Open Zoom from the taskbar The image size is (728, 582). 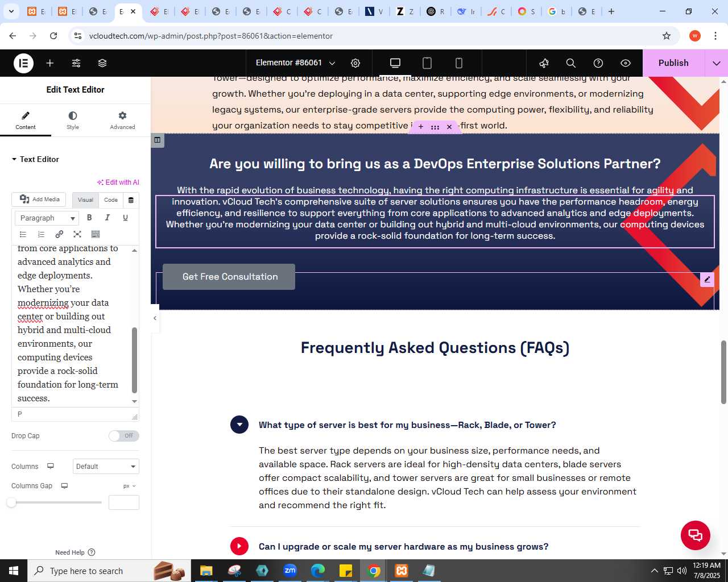pos(290,571)
